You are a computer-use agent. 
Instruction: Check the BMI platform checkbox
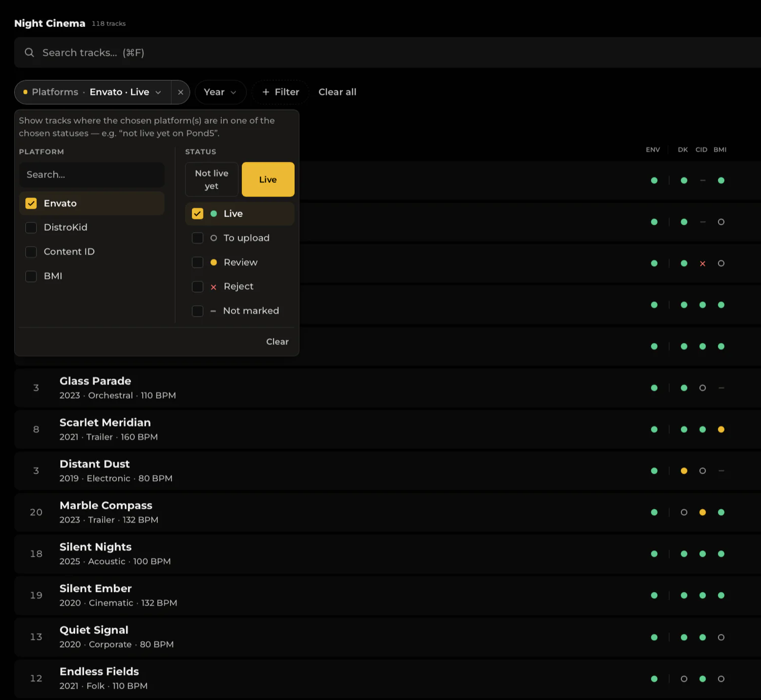[31, 276]
